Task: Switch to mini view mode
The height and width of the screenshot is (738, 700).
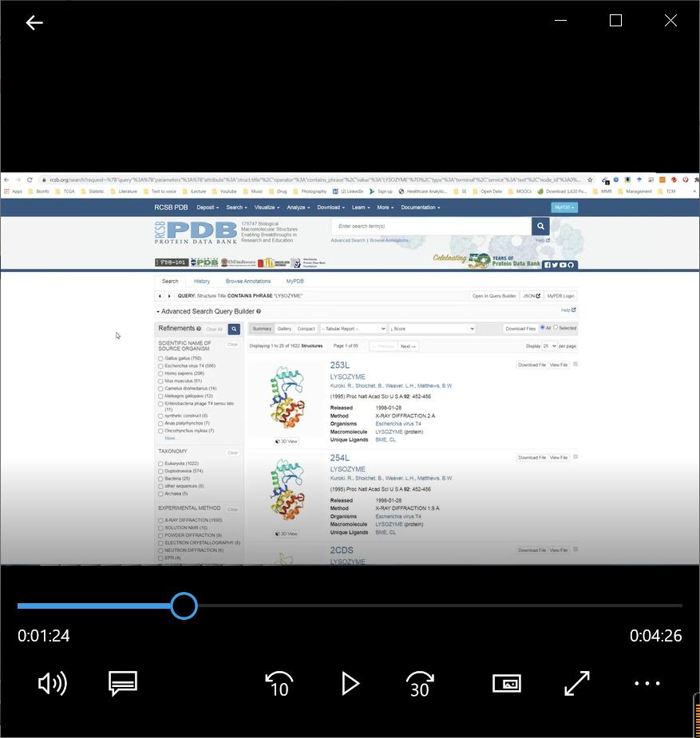Action: coord(507,684)
